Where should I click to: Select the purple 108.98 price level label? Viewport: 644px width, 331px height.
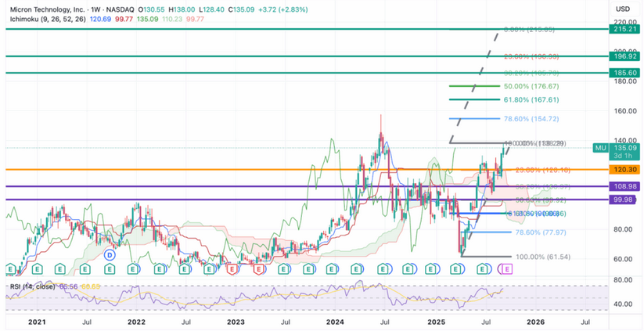click(623, 186)
